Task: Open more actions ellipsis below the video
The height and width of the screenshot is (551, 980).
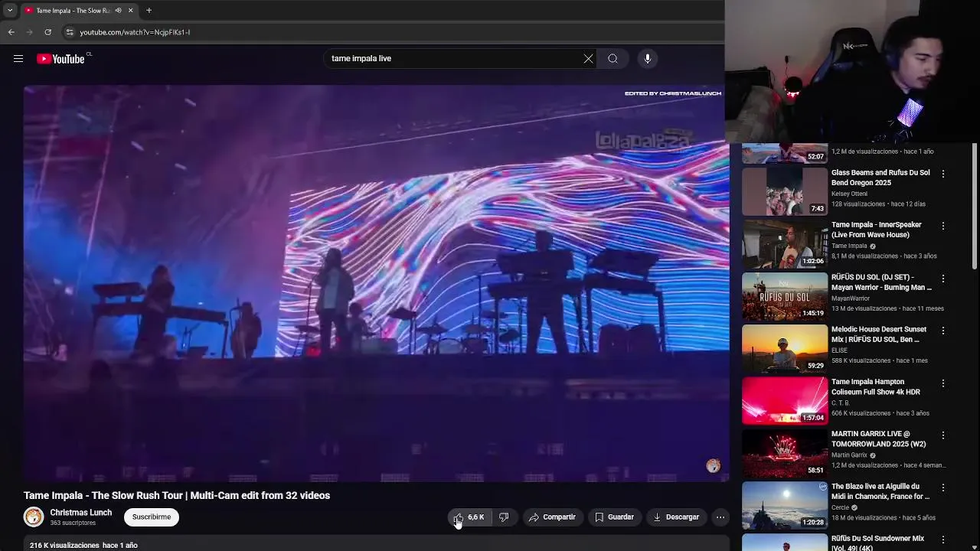Action: (x=720, y=517)
